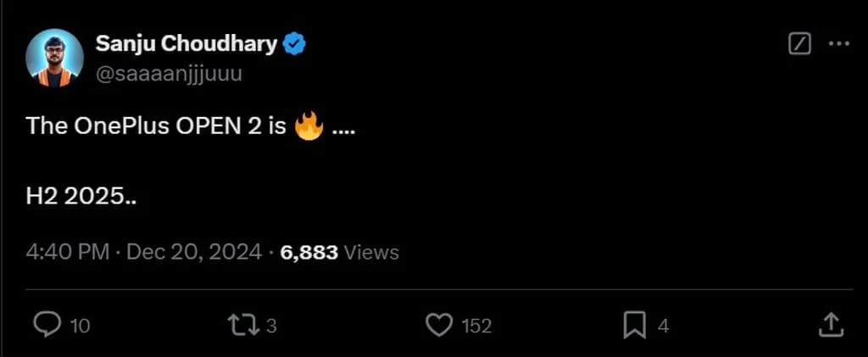Image resolution: width=868 pixels, height=357 pixels.
Task: View the 6,883 Views analytics
Action: [339, 252]
